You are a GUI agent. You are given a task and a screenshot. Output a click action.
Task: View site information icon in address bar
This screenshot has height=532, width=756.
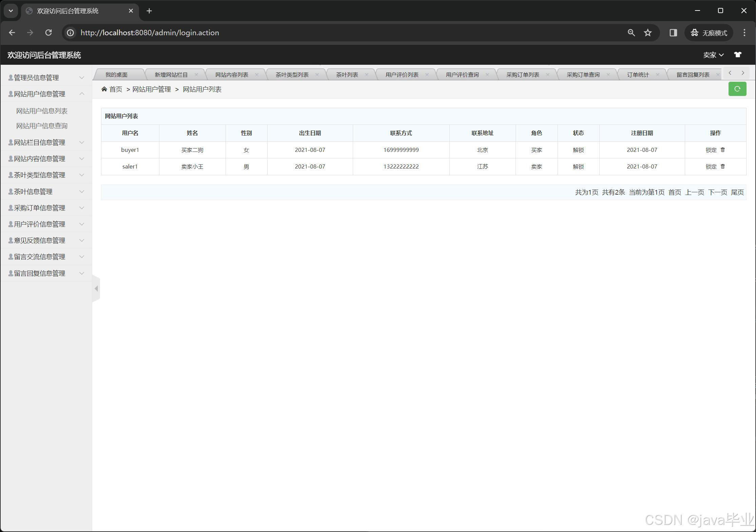pyautogui.click(x=70, y=33)
